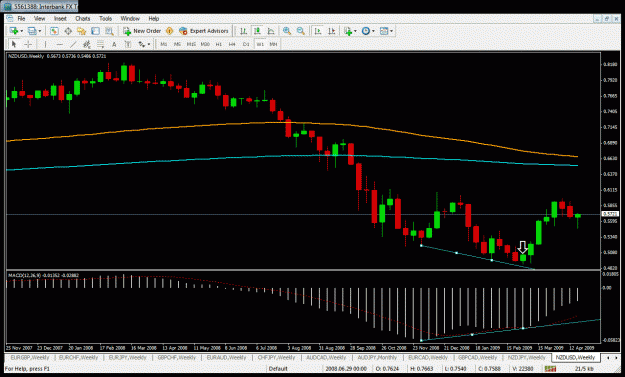Screen dimensions: 625x377
Task: Expand the Templates dropdown arrow
Action: coord(391,31)
